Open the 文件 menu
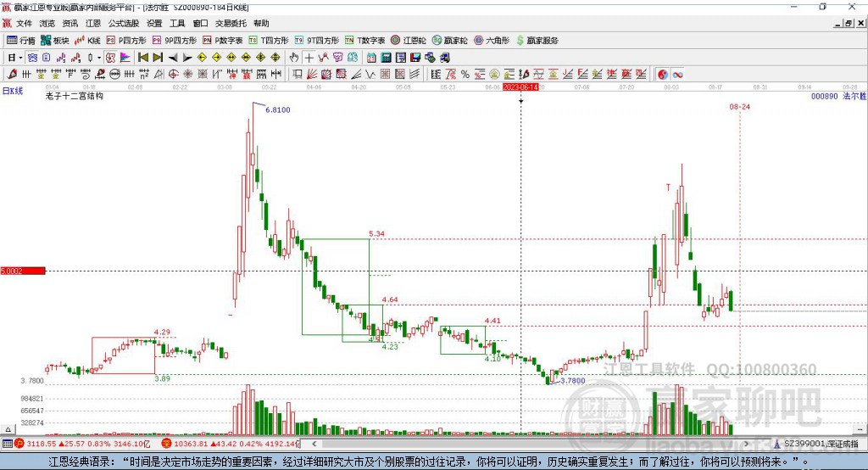868x470 pixels. tap(24, 23)
